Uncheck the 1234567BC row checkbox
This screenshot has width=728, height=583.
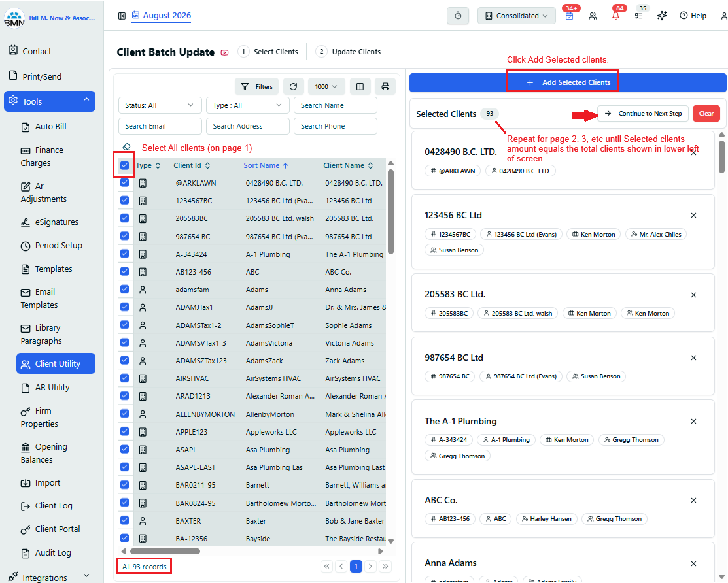click(124, 201)
